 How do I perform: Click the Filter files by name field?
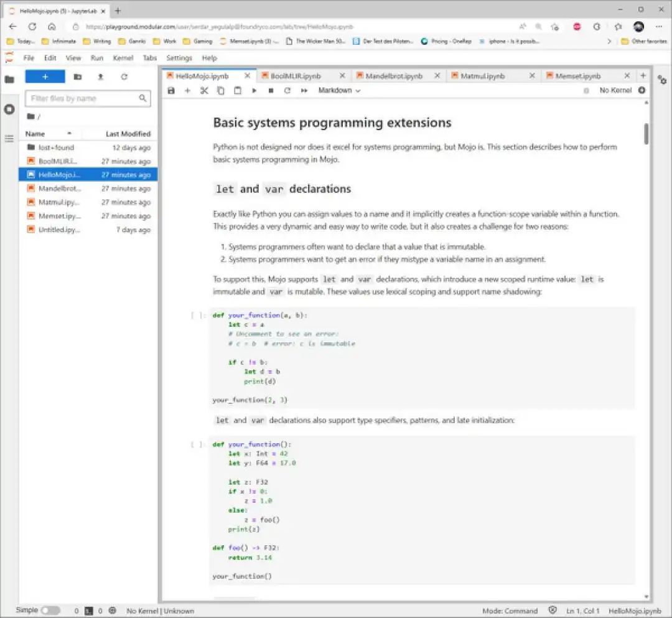[x=88, y=98]
